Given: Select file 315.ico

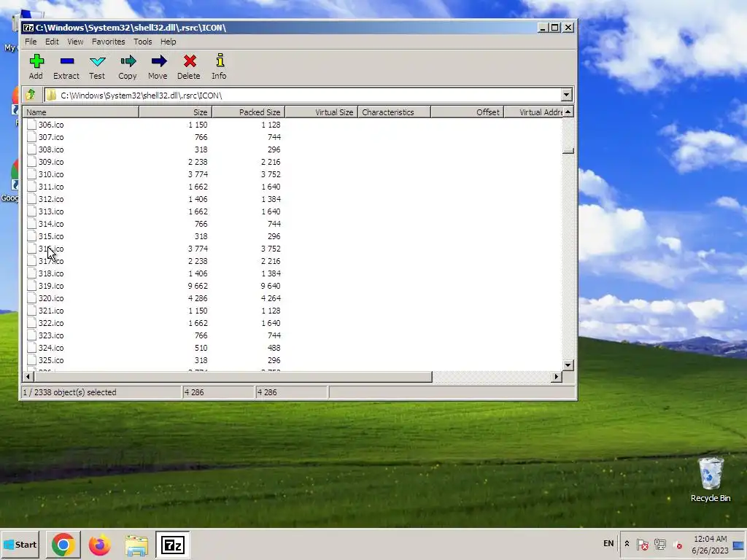Looking at the screenshot, I should point(51,236).
